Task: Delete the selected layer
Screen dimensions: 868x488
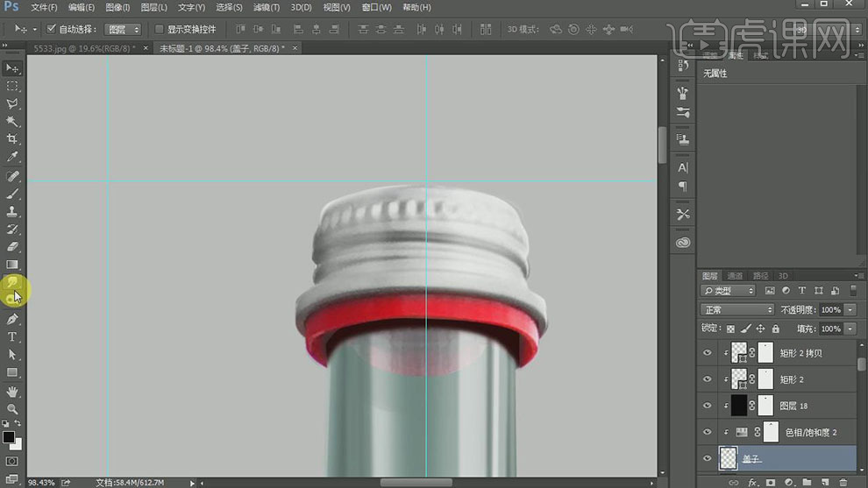Action: (x=843, y=483)
